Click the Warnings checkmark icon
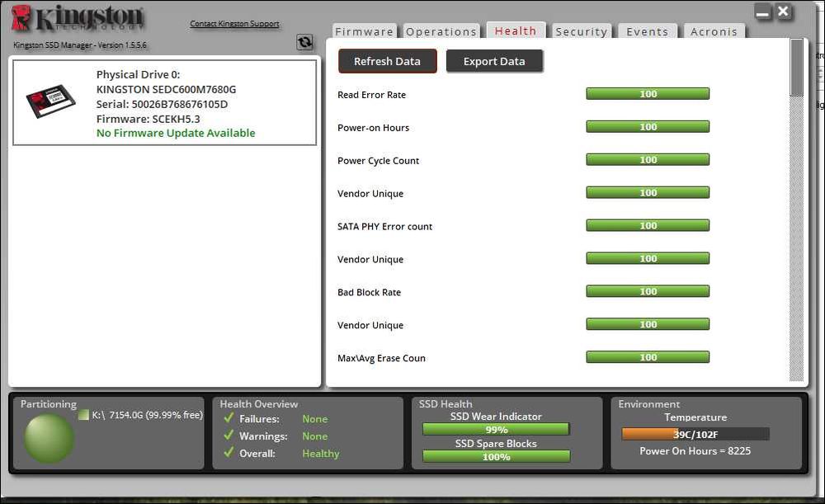Image resolution: width=825 pixels, height=504 pixels. tap(229, 436)
